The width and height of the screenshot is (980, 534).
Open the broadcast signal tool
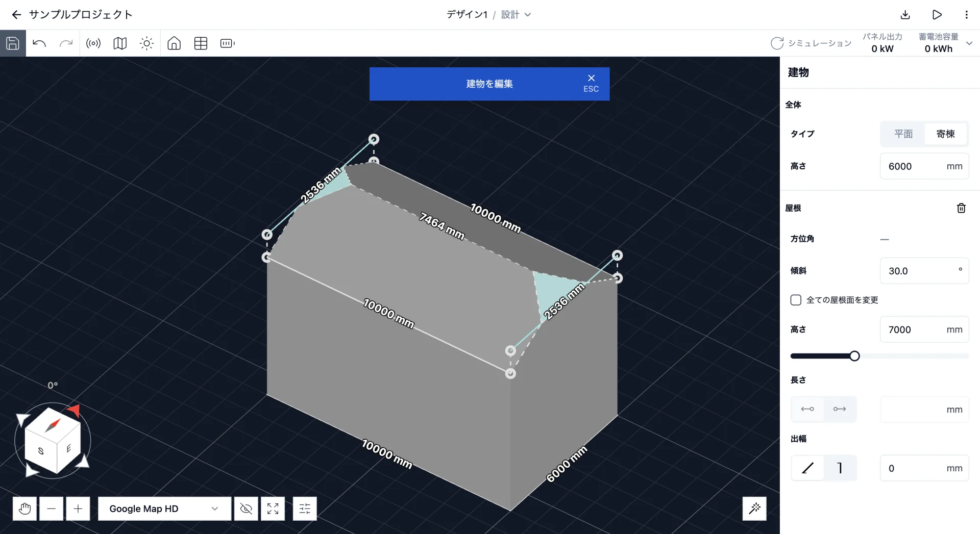pyautogui.click(x=93, y=43)
